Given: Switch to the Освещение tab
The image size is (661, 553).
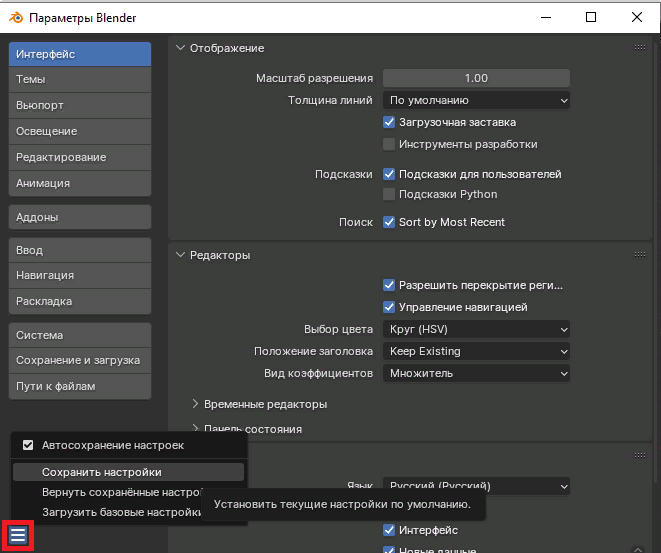Looking at the screenshot, I should [80, 131].
